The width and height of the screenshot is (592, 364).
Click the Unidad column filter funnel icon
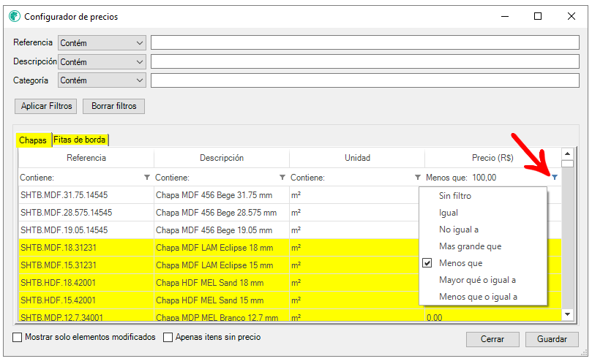click(418, 178)
